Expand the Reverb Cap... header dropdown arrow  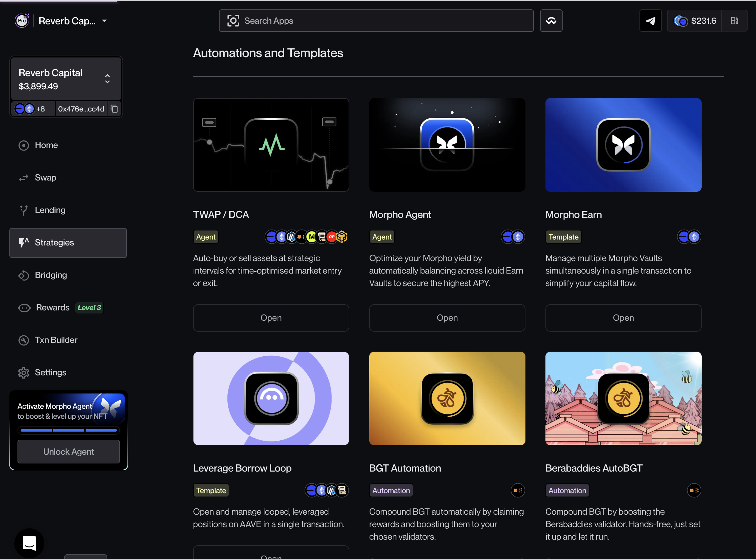click(105, 21)
